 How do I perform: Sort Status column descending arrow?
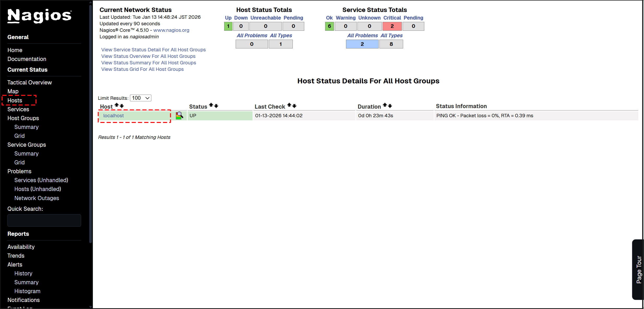(216, 106)
